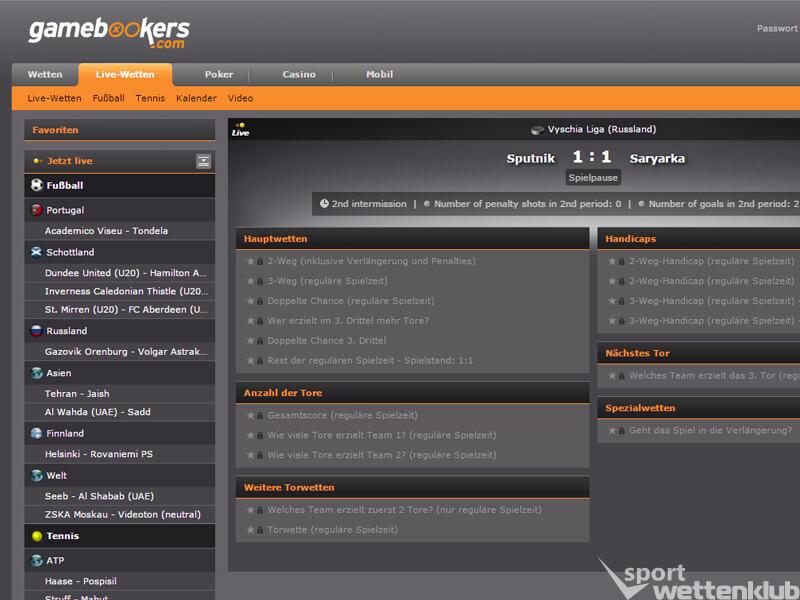Click the Live indicator icon in match header
This screenshot has width=800, height=600.
click(240, 130)
